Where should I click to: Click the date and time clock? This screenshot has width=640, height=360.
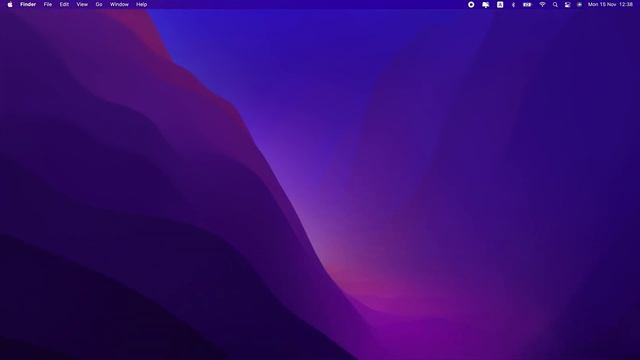pos(610,4)
